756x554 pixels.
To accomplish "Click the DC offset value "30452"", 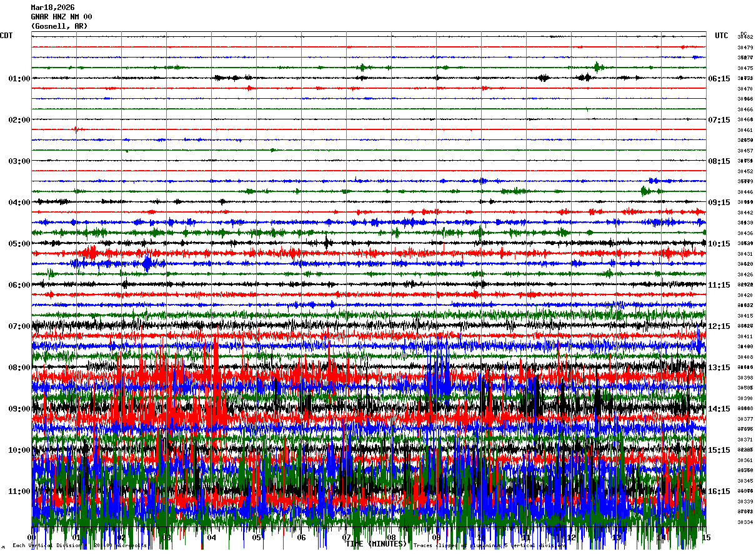I will [745, 171].
